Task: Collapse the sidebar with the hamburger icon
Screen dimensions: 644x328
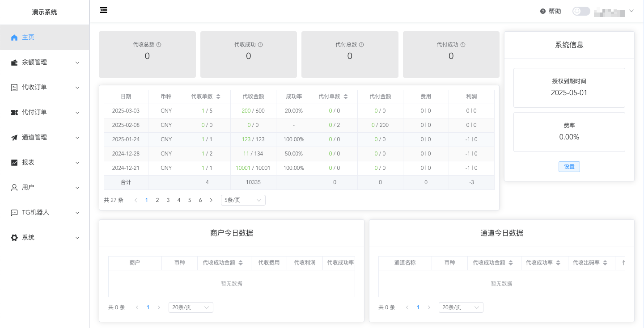Action: 103,10
